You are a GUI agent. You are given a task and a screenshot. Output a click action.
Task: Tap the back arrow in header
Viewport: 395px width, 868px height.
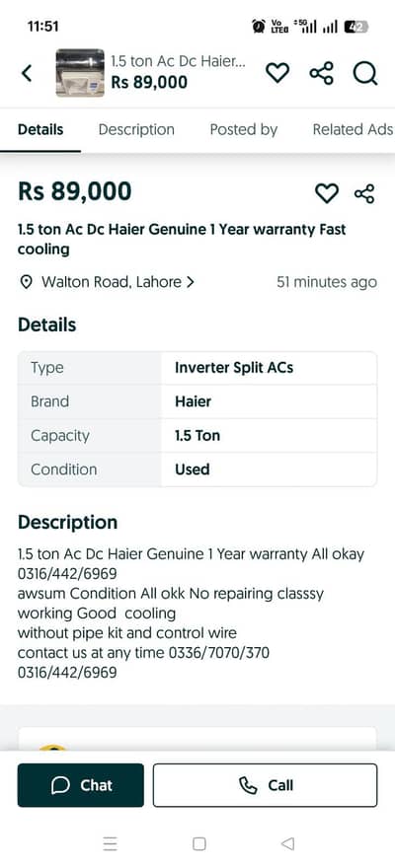coord(26,73)
